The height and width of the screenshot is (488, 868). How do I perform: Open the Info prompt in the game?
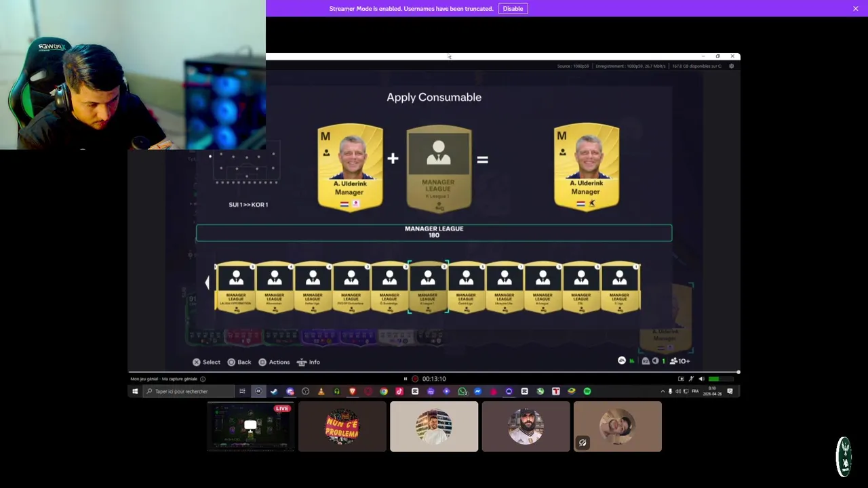pos(309,362)
